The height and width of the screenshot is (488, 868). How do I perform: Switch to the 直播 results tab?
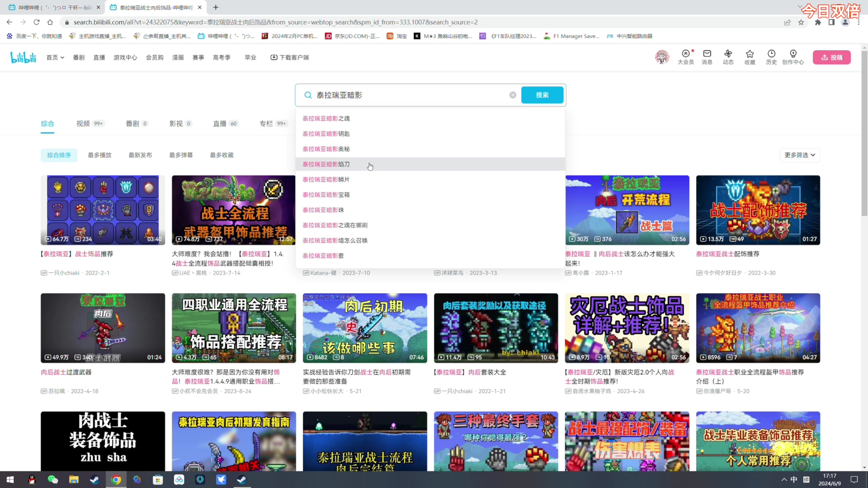(220, 124)
